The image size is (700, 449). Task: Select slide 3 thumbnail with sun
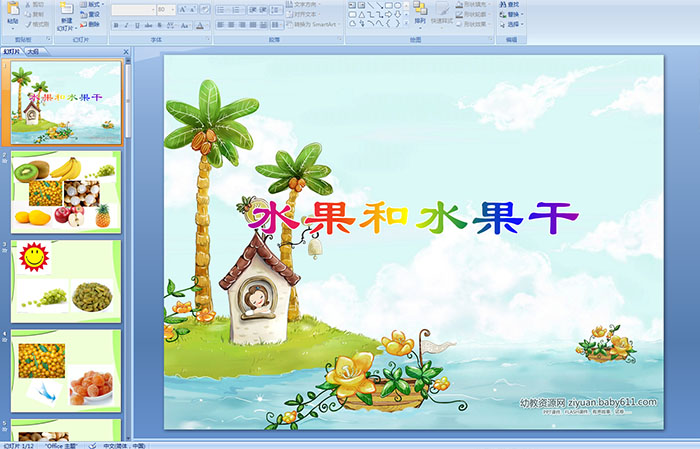(66, 281)
